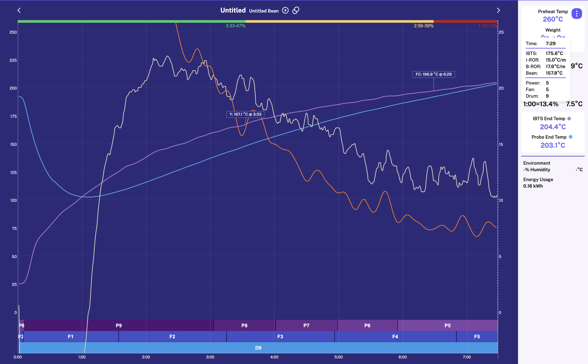Click the First Crack 196.9 °C marker label
This screenshot has height=364, width=588.
433,74
